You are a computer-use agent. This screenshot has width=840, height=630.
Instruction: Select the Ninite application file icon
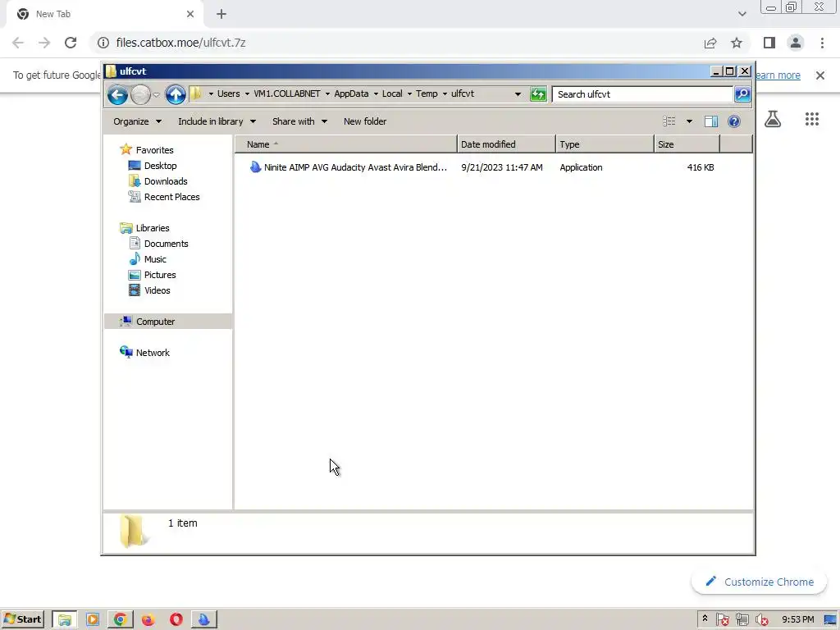pos(255,167)
